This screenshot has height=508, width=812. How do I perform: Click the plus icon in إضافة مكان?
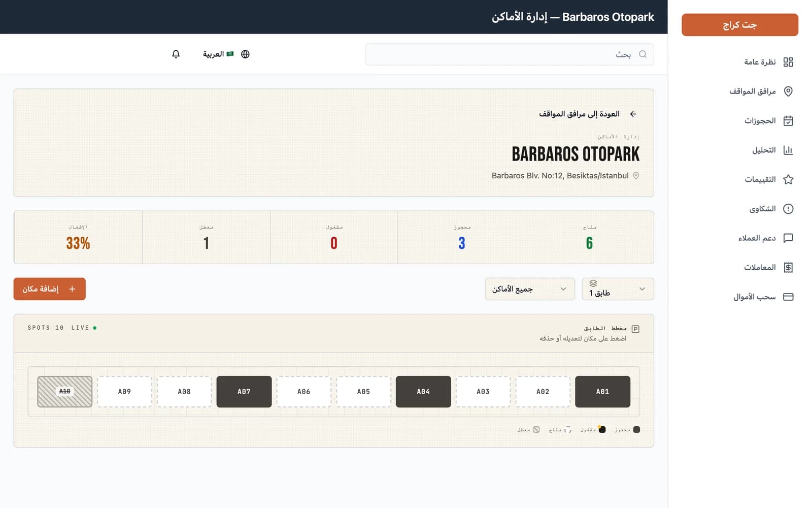(x=72, y=289)
